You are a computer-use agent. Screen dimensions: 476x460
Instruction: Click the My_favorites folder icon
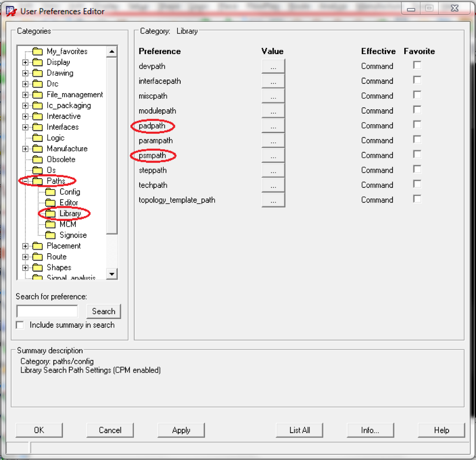point(39,51)
